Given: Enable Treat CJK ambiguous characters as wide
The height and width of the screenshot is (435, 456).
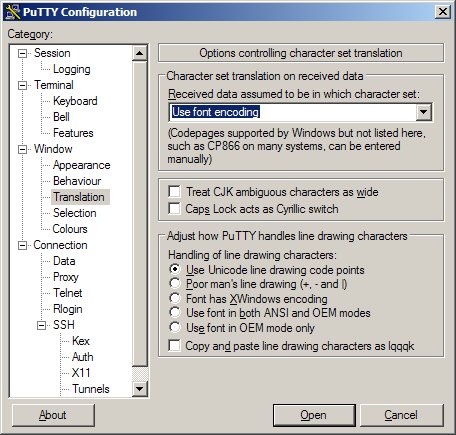Looking at the screenshot, I should (x=174, y=192).
